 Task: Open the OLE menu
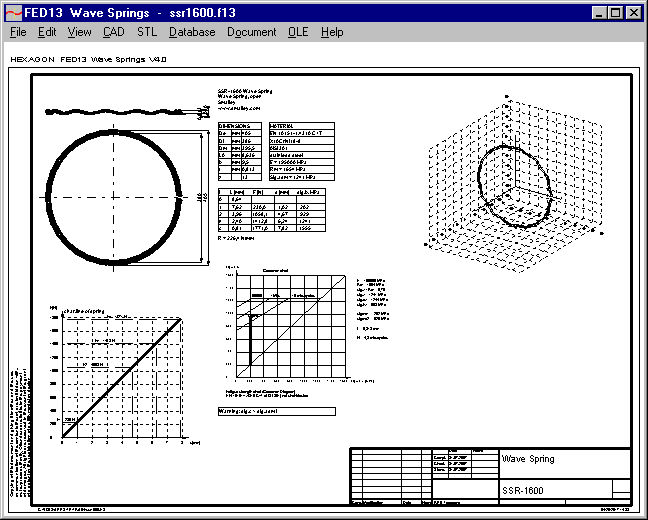tap(299, 32)
